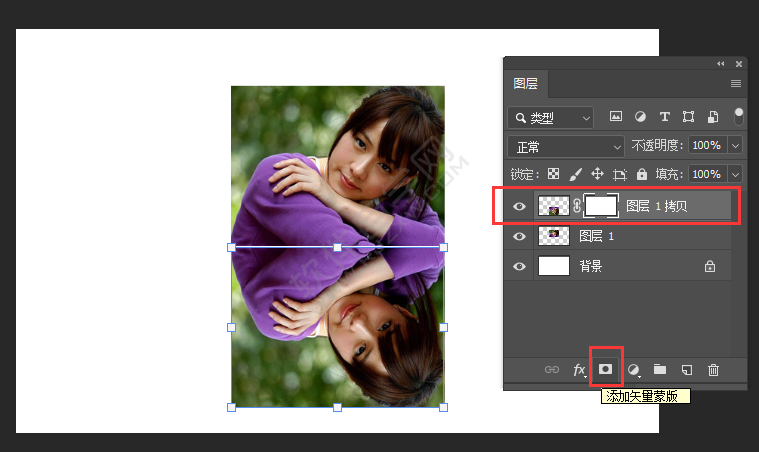Click the link layers icon

coord(552,370)
